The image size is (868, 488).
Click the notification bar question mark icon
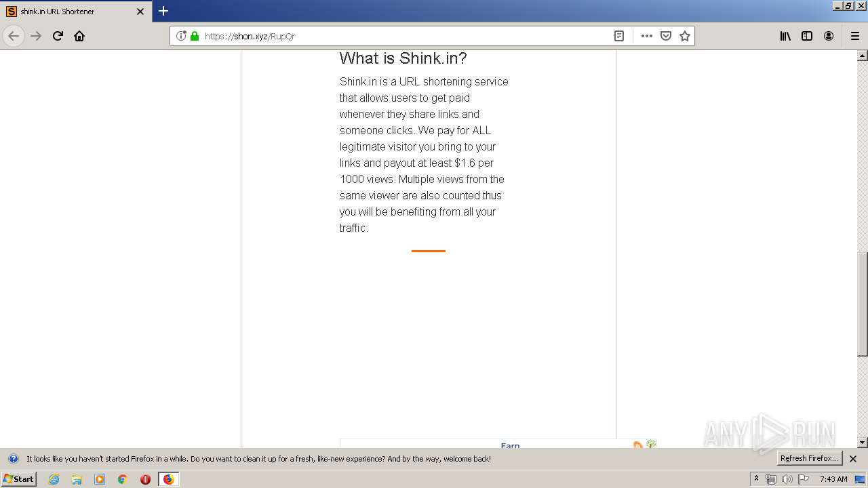click(x=13, y=459)
